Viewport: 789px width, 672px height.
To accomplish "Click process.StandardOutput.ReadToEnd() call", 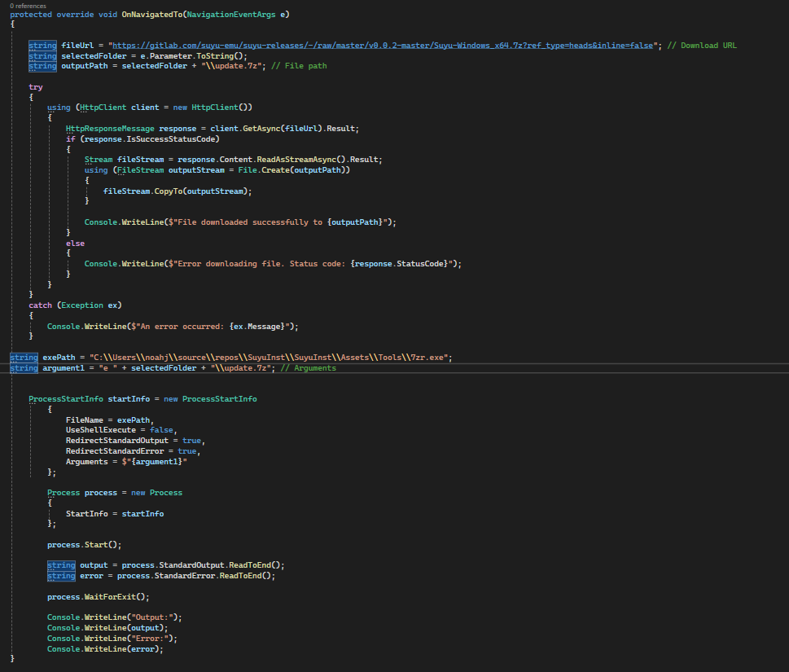I will click(201, 565).
